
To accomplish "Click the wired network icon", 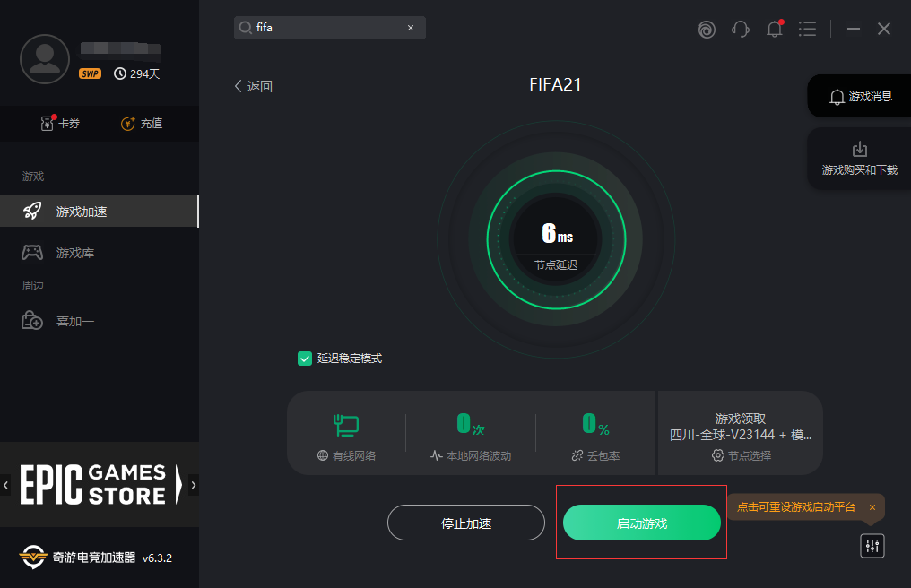I will pyautogui.click(x=346, y=425).
